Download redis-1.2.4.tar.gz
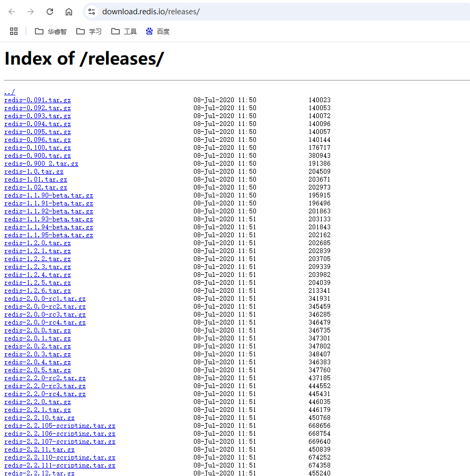 coord(38,275)
